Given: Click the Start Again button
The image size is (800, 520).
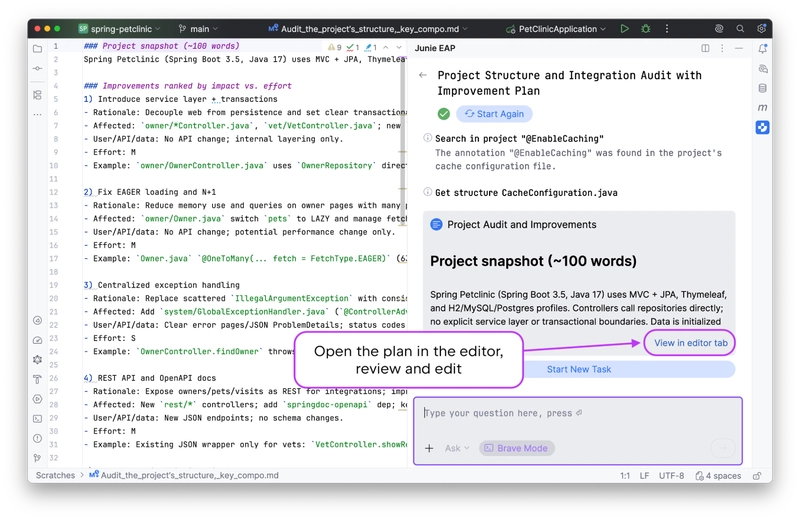Looking at the screenshot, I should (x=494, y=114).
